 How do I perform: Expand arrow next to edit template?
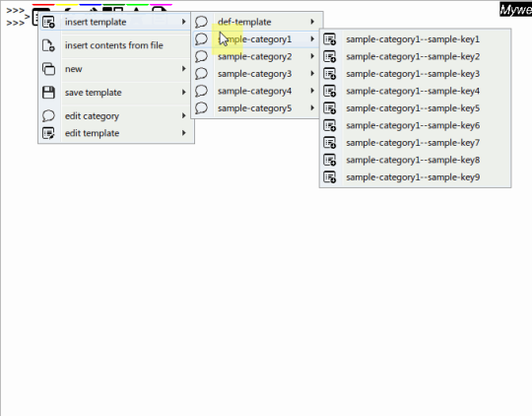tap(183, 133)
